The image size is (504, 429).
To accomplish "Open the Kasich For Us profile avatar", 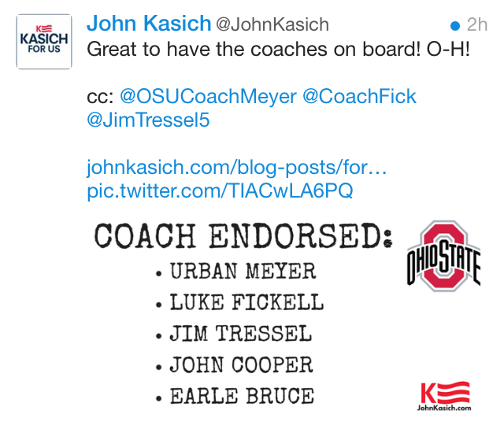I will tap(43, 42).
